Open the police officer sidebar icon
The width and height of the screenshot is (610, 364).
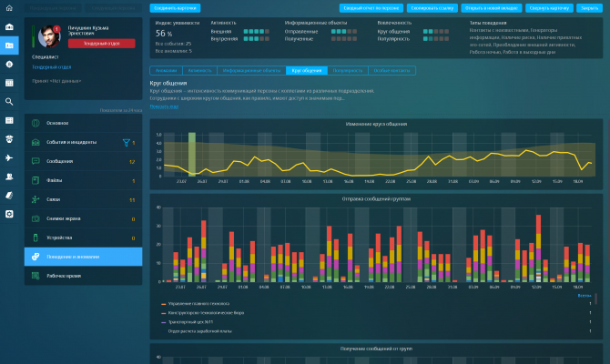(x=9, y=139)
